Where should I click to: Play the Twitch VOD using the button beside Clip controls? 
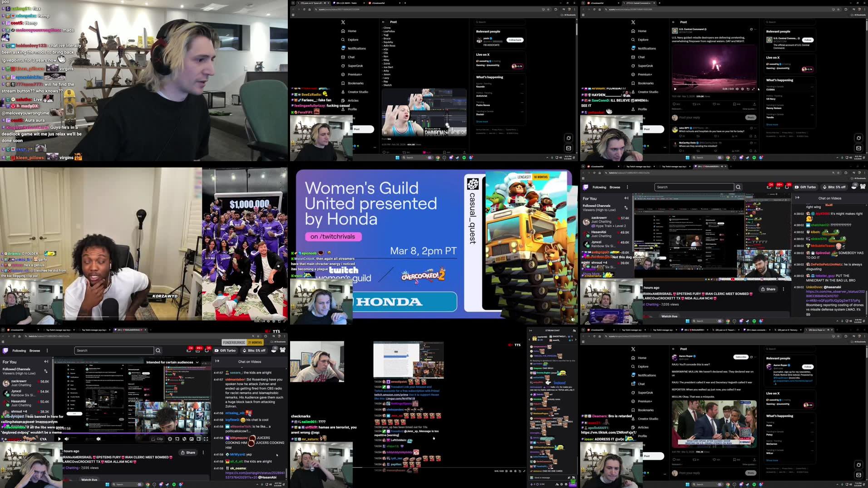[59, 439]
